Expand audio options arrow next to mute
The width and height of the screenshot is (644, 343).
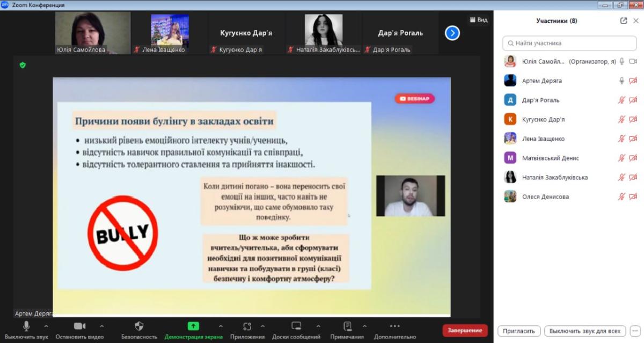(46, 326)
